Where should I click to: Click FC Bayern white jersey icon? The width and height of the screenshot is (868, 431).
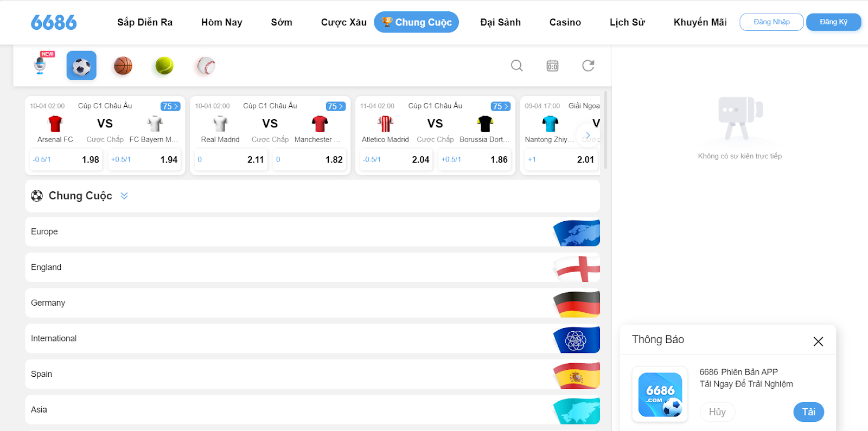point(155,124)
